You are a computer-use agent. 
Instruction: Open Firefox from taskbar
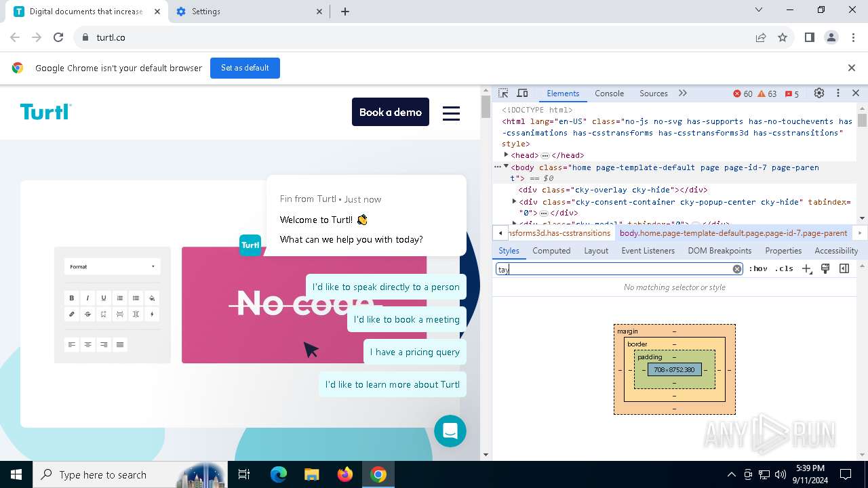(345, 474)
